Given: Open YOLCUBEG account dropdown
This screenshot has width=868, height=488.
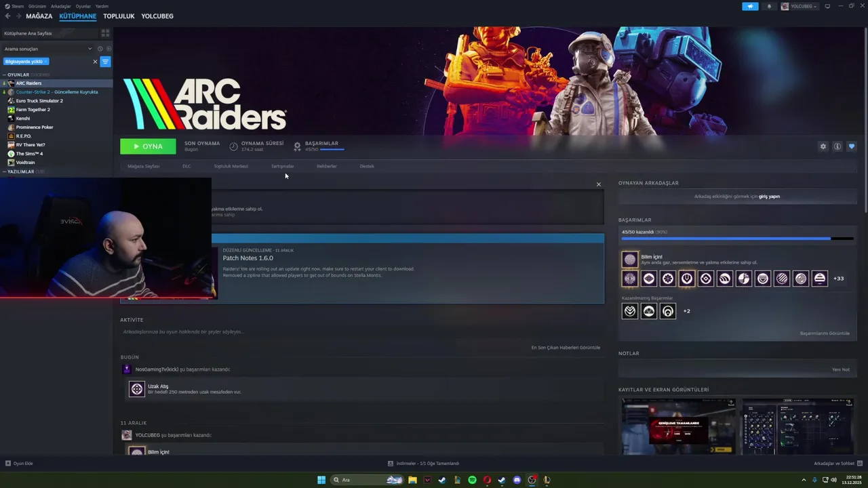Looking at the screenshot, I should point(800,6).
